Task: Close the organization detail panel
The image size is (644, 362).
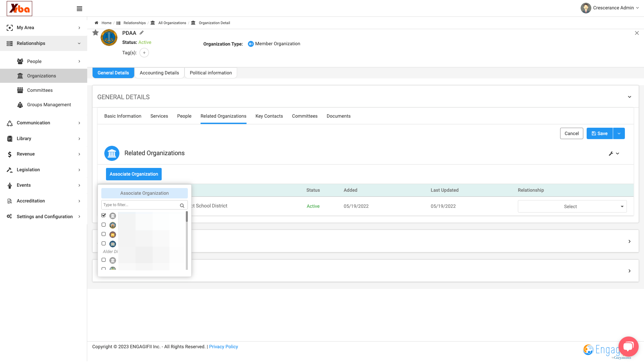Action: 637,33
